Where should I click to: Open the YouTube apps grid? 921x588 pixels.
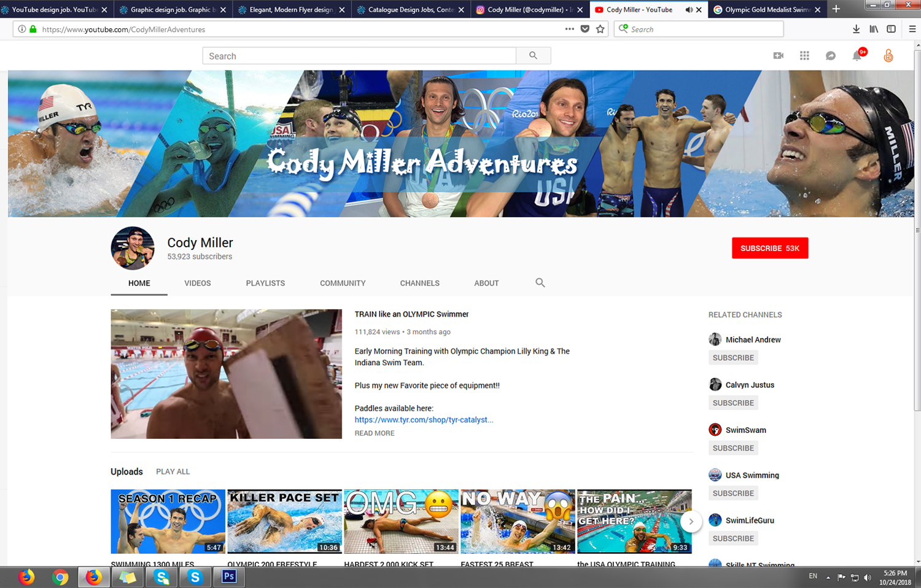coord(804,55)
